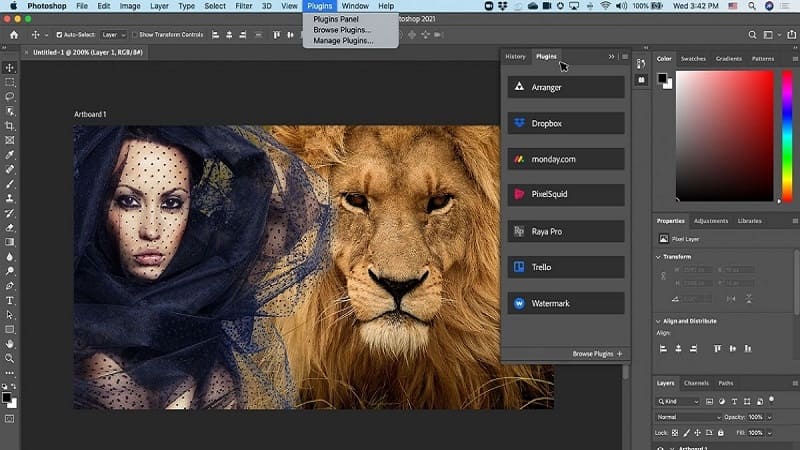Open the Normal blend mode dropdown
800x450 pixels.
[x=688, y=417]
